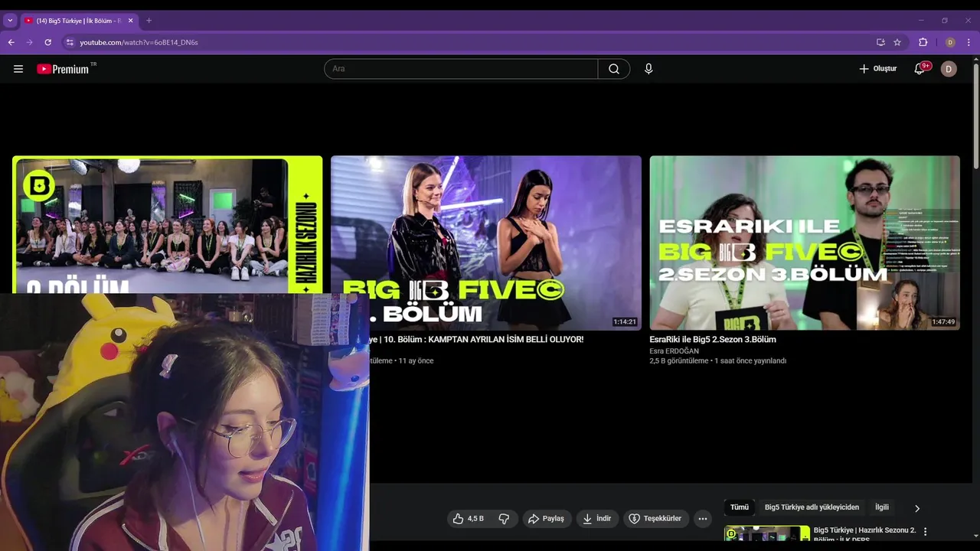Start voice search with microphone icon
980x551 pixels.
648,69
